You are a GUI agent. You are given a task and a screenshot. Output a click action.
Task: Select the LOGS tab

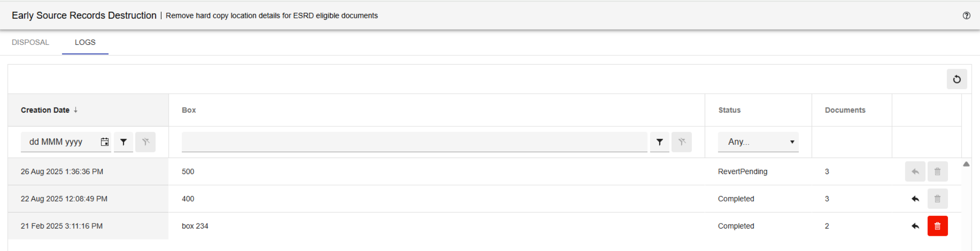click(85, 42)
